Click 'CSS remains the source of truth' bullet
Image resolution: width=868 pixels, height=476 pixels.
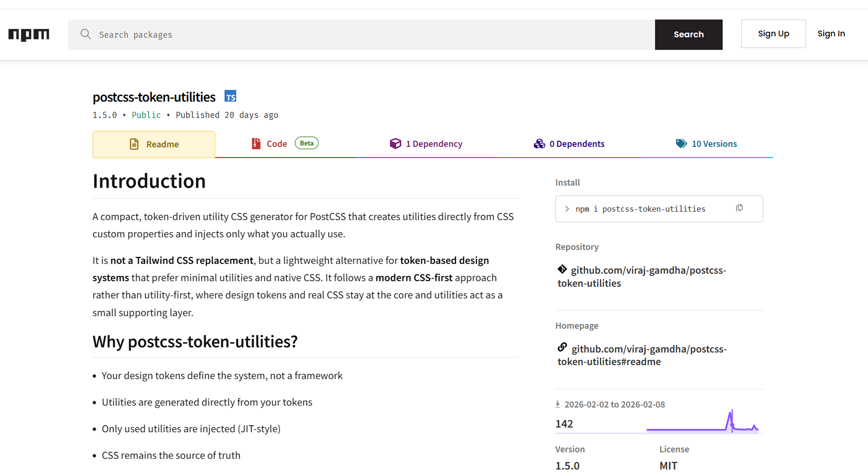[x=171, y=455]
